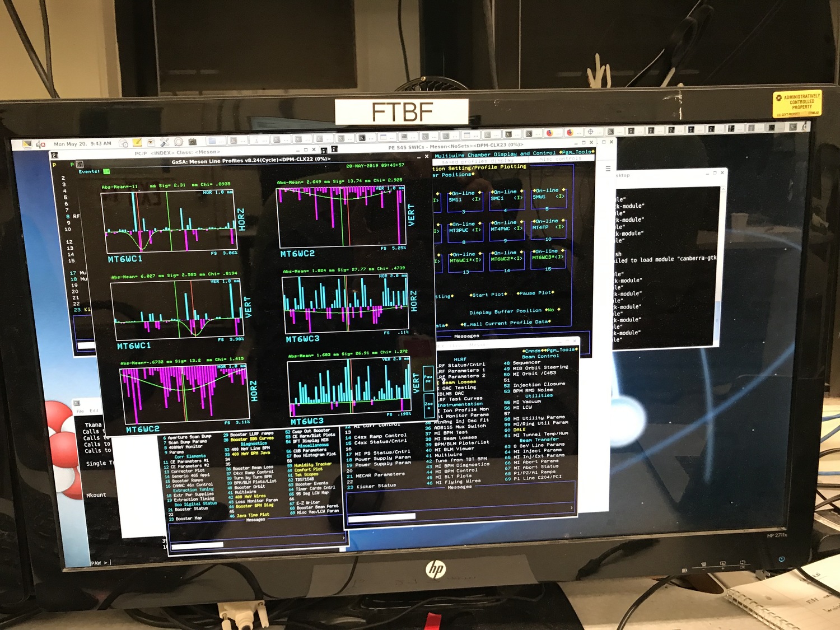Click the screenshot camera icon in top panel
Viewport: 840px width, 630px height.
[x=193, y=142]
